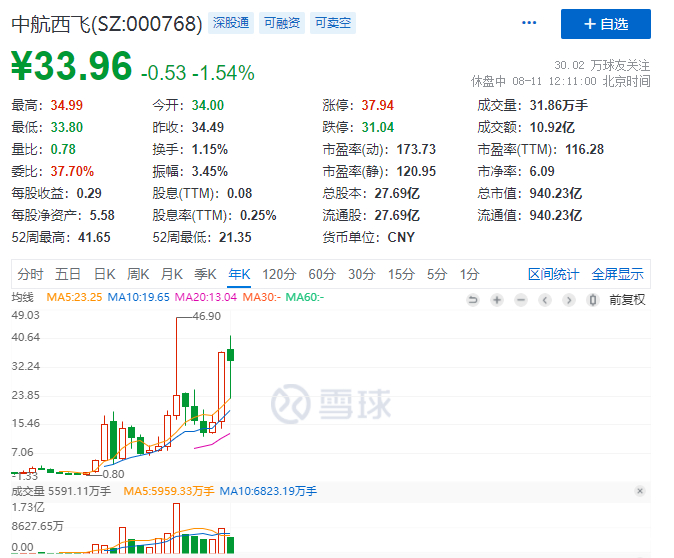Switch to 分时 chart tab
674x558 pixels.
coord(31,274)
